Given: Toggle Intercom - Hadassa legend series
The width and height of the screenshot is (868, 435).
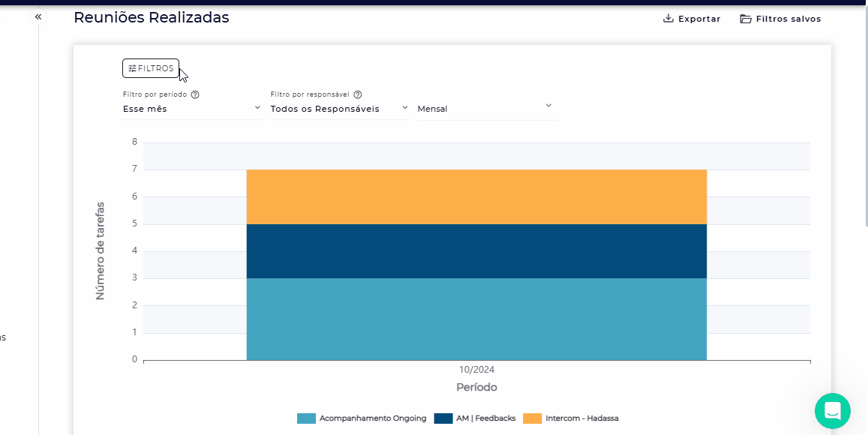Looking at the screenshot, I should [581, 418].
